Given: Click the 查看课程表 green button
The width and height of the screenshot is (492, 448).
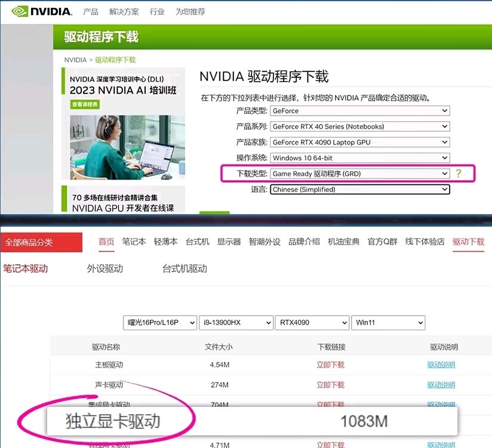Looking at the screenshot, I should click(85, 104).
